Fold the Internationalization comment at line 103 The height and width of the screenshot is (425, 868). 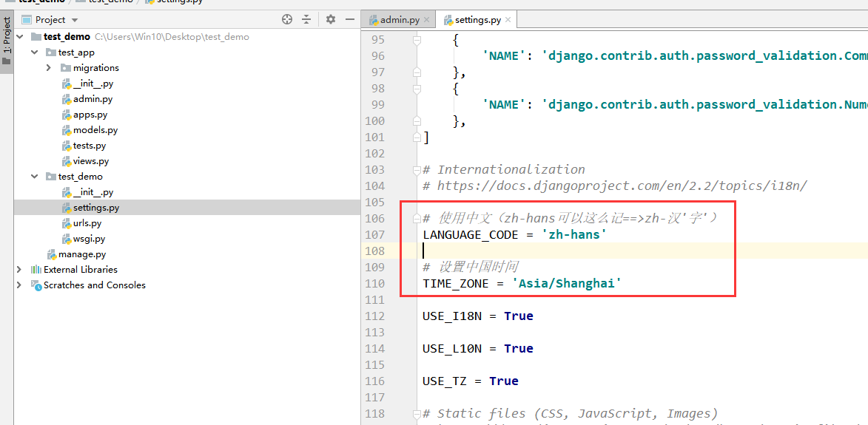click(x=417, y=169)
